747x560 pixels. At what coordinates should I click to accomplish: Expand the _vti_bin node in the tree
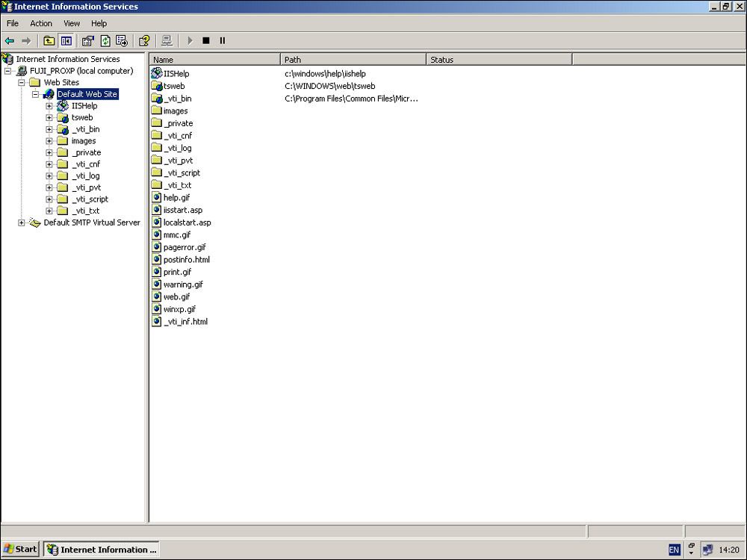[49, 129]
